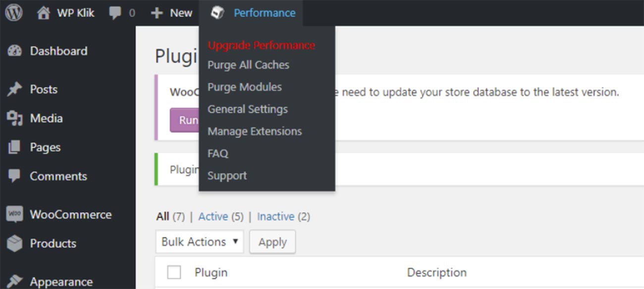Click the Performance cube icon
Viewport: 644px width, 289px height.
point(217,13)
